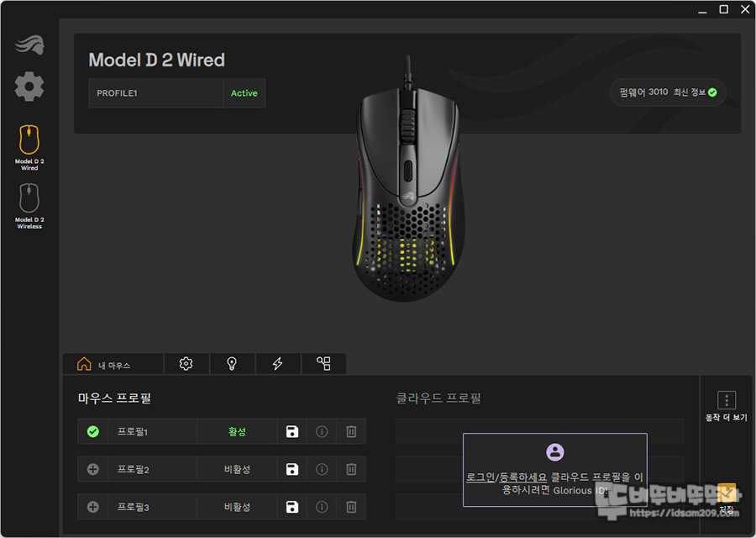Click the PROFILE1 name field

155,93
